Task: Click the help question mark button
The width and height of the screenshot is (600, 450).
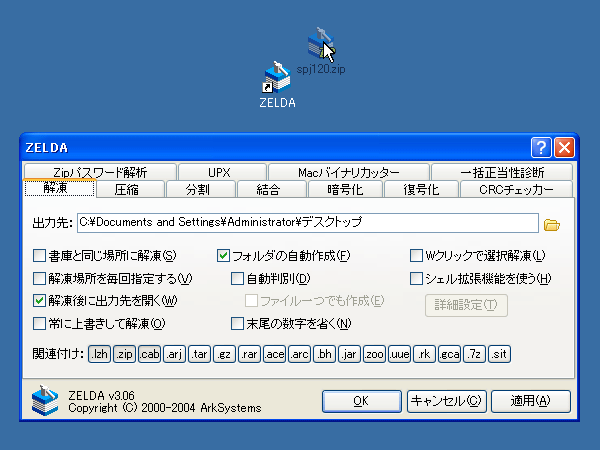Action: tap(541, 147)
